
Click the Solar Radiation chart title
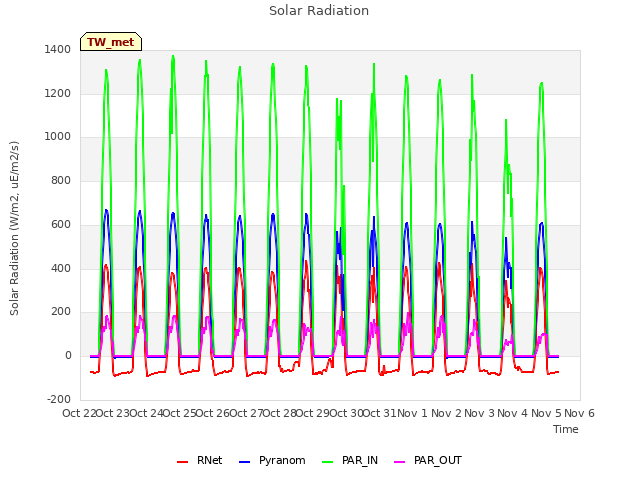[319, 11]
